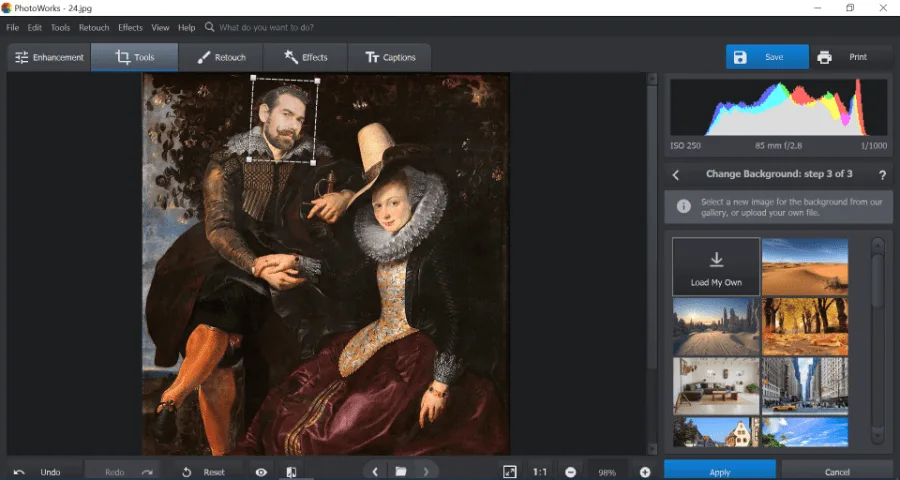
Task: Select the snowy winter road background thumbnail
Action: [716, 327]
